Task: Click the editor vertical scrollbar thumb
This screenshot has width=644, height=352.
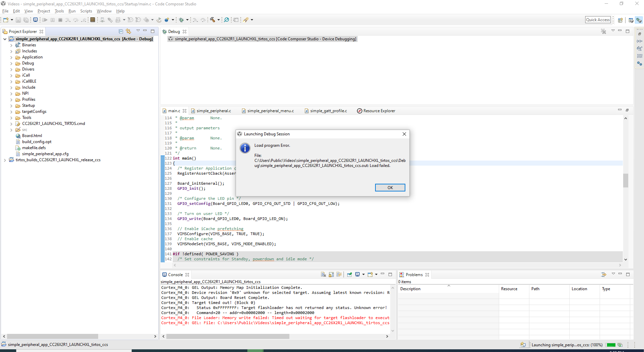Action: tap(626, 181)
